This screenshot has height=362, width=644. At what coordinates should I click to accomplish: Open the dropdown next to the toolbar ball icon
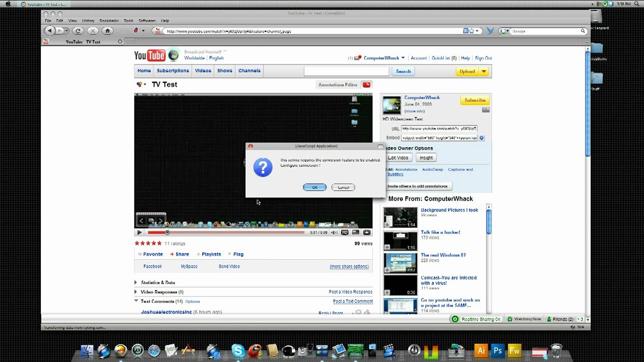click(x=143, y=31)
